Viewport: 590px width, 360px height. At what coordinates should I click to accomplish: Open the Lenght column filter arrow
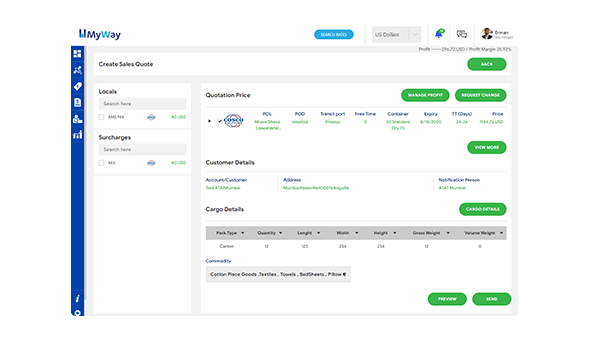(x=318, y=233)
